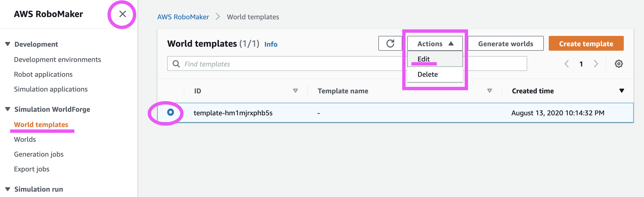Sort by Created time column arrow

(622, 91)
